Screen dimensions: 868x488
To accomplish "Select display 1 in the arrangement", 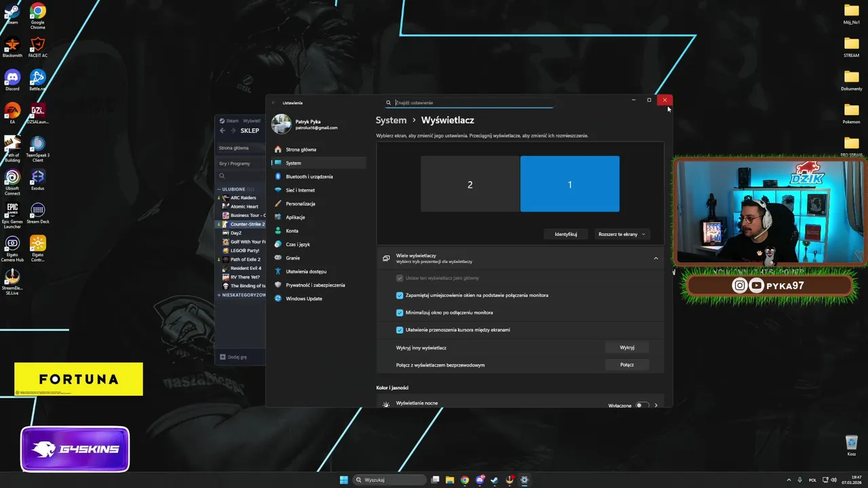I will pyautogui.click(x=570, y=184).
